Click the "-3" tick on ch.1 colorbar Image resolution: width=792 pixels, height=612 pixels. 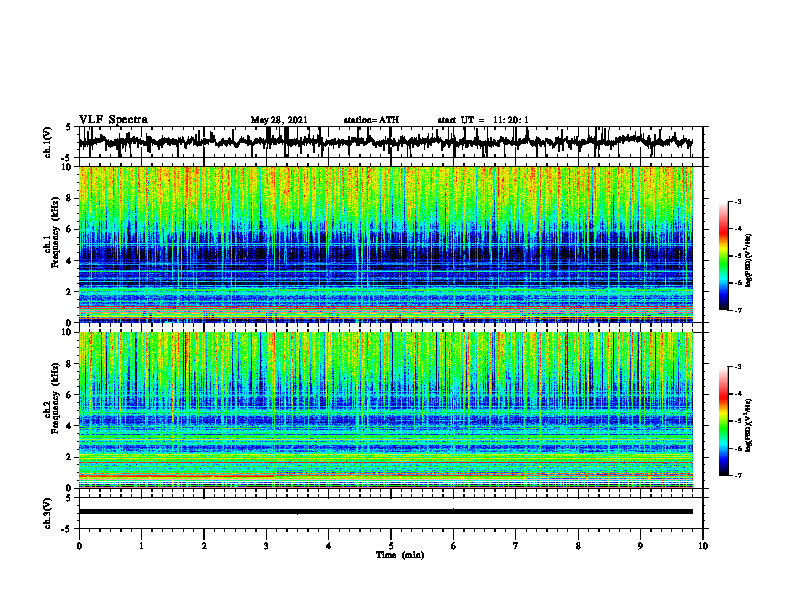[737, 202]
